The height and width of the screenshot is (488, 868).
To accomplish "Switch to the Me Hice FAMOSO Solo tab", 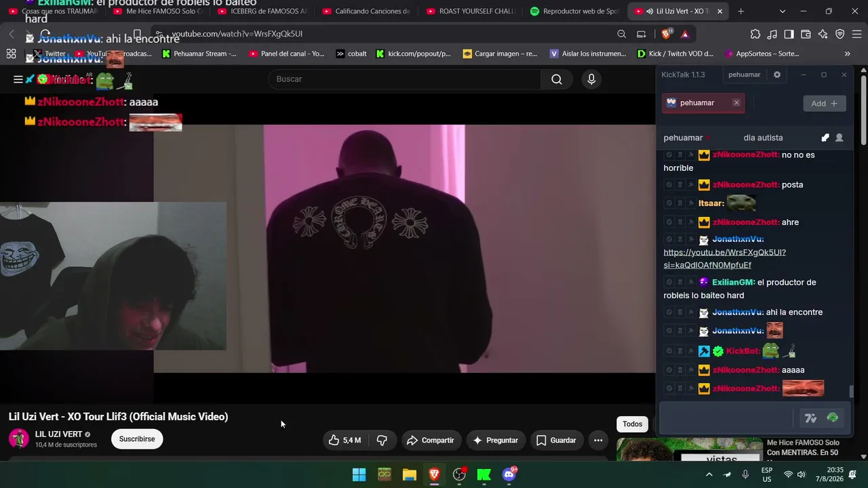I will pyautogui.click(x=158, y=12).
